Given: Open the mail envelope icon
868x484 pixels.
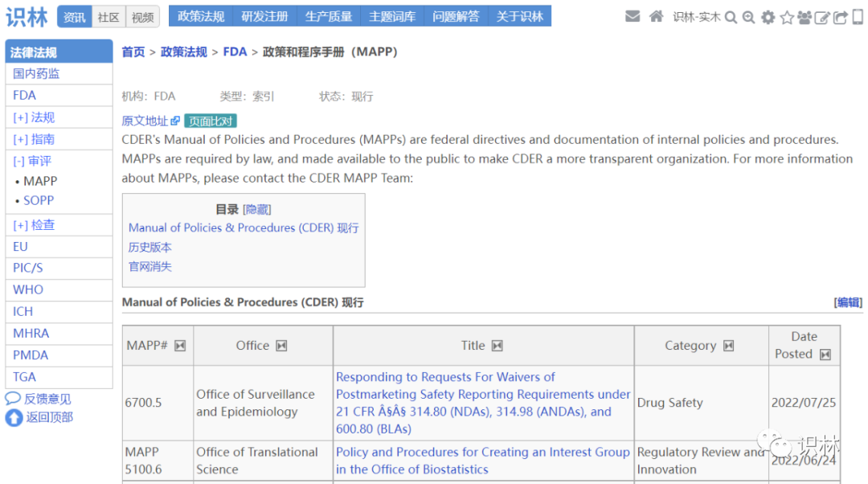Looking at the screenshot, I should tap(633, 17).
